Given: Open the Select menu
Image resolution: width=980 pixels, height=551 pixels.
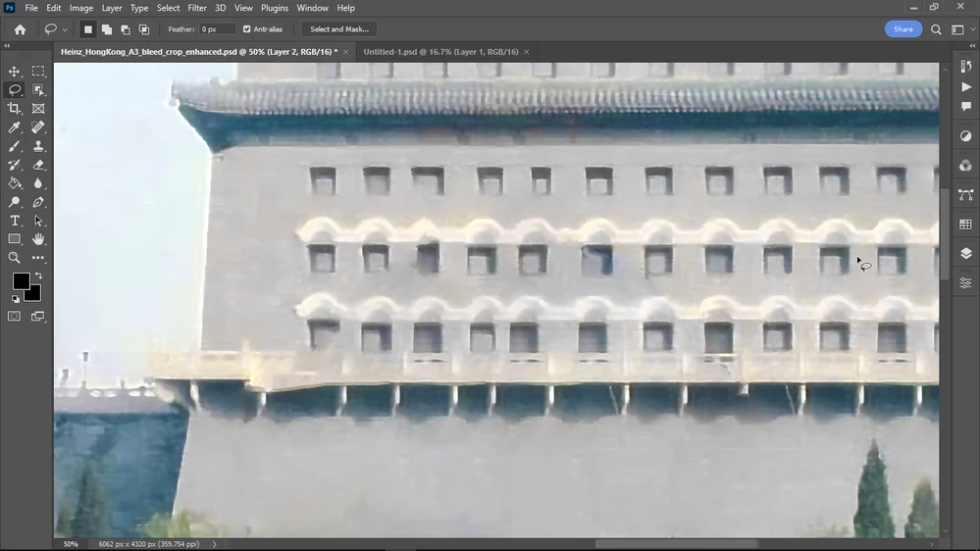Looking at the screenshot, I should [168, 8].
